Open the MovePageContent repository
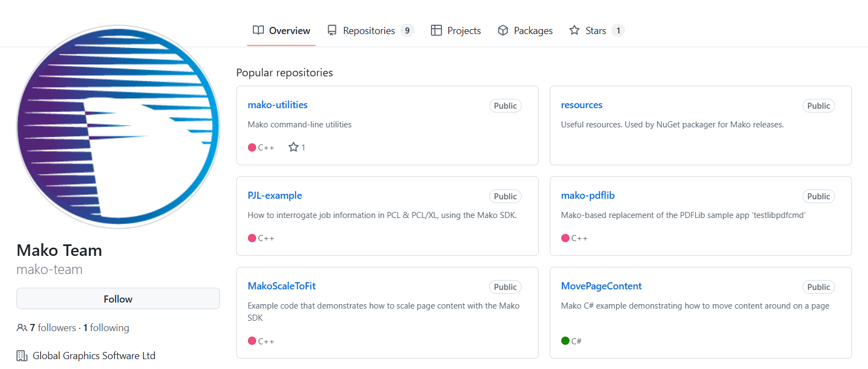Screen dimensions: 868x369 (601, 286)
